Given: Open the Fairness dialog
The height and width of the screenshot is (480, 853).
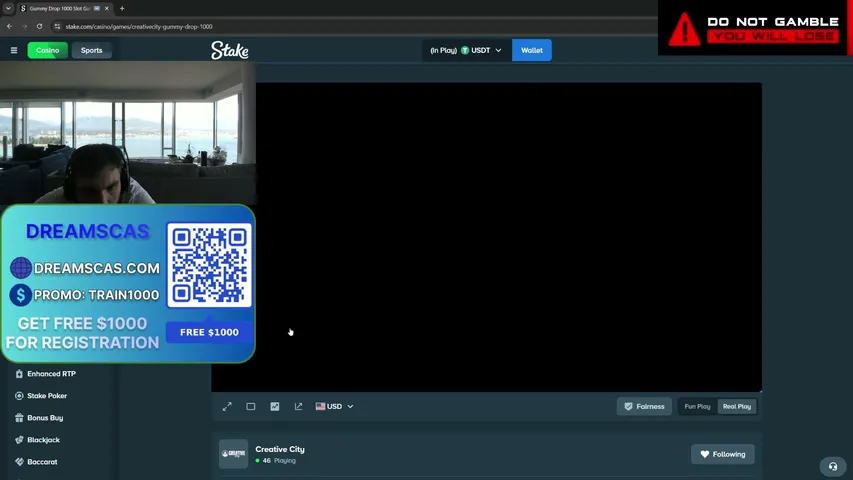Looking at the screenshot, I should click(644, 407).
